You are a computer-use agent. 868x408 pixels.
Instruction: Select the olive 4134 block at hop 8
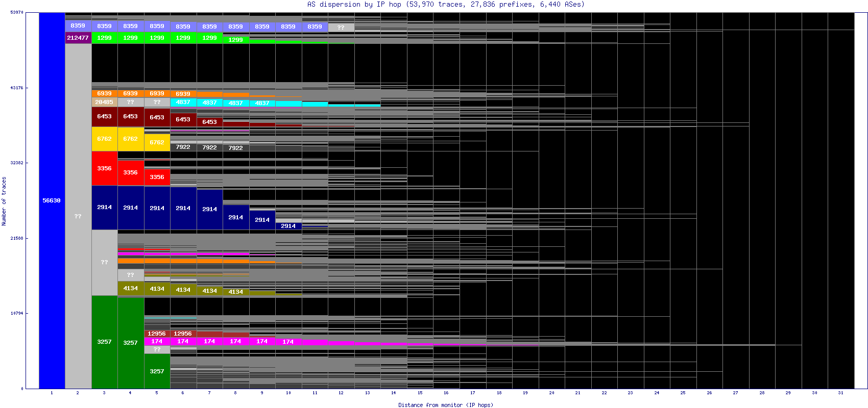(235, 292)
